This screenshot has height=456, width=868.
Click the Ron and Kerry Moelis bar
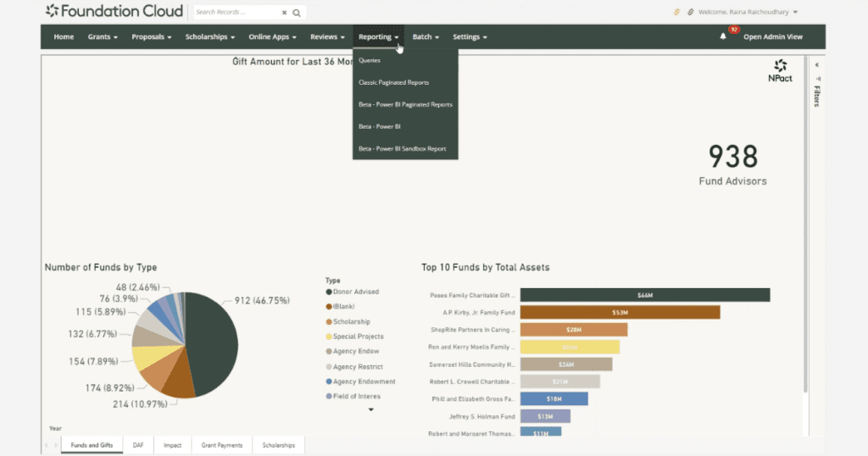[570, 347]
